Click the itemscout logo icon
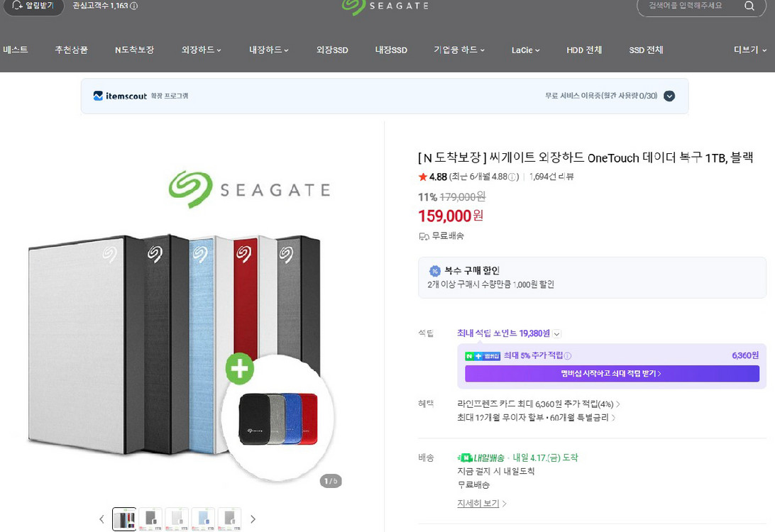The width and height of the screenshot is (775, 532). (x=98, y=96)
